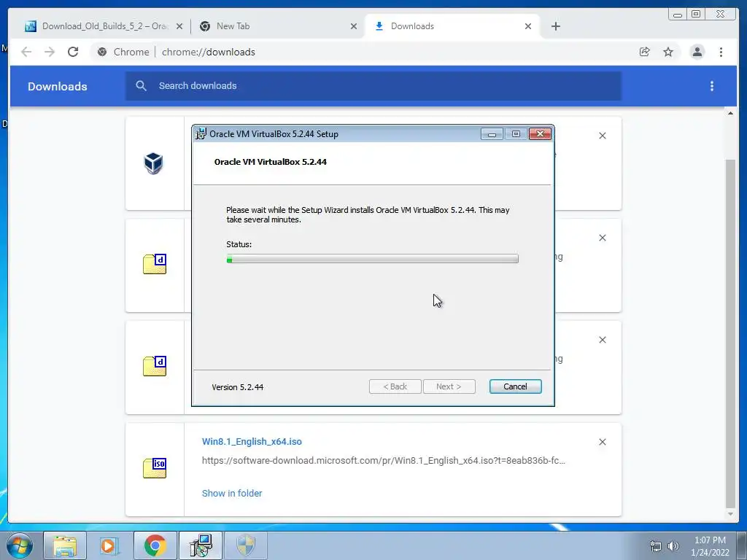
Task: Minimize the Chrome window
Action: tap(678, 15)
